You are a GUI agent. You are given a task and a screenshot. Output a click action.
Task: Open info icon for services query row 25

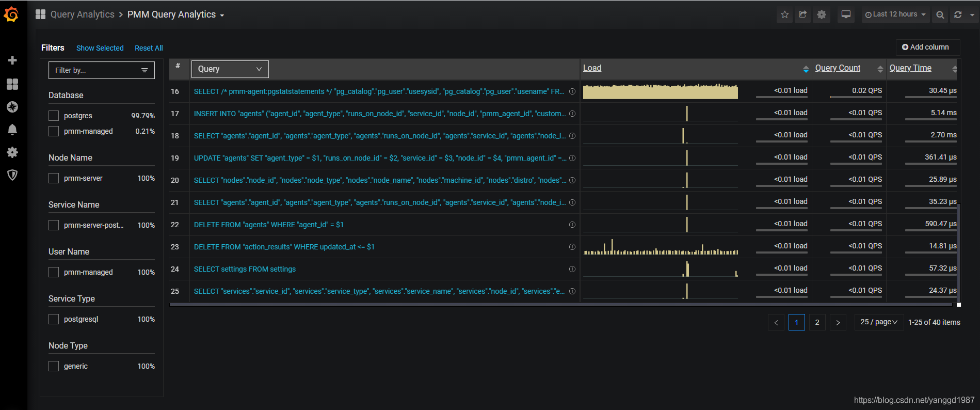pos(572,291)
